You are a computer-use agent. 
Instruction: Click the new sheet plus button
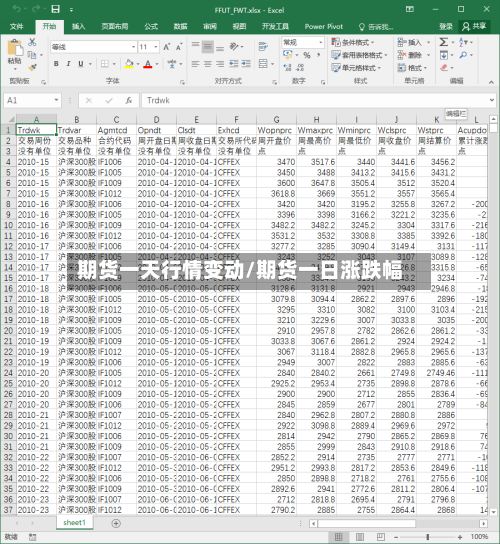click(x=116, y=523)
